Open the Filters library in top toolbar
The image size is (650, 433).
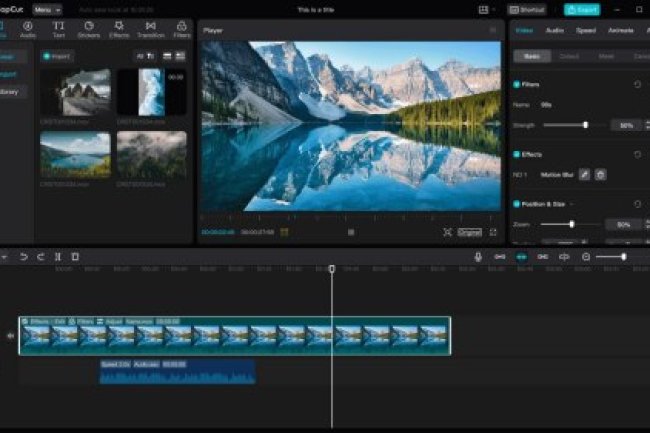[181, 28]
